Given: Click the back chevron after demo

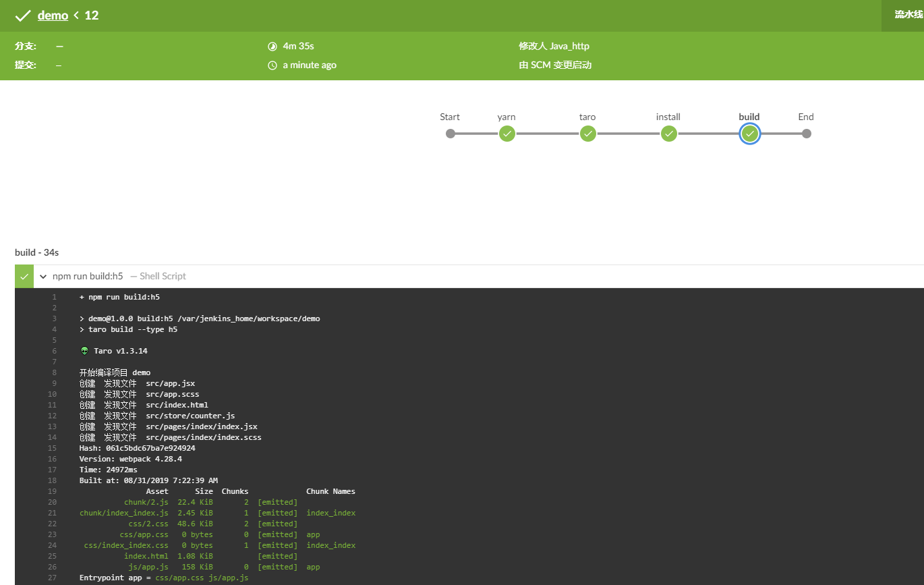Looking at the screenshot, I should click(x=76, y=16).
